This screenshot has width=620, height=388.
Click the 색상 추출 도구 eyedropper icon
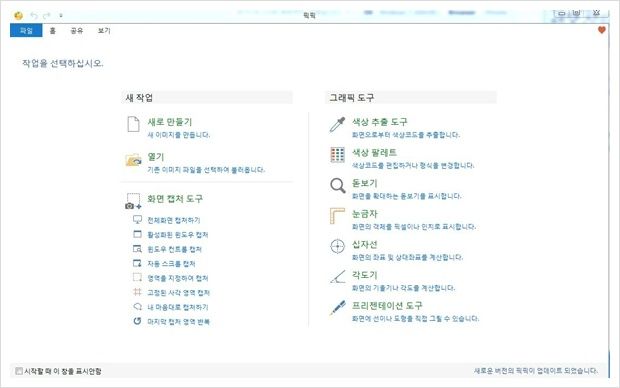tap(337, 125)
